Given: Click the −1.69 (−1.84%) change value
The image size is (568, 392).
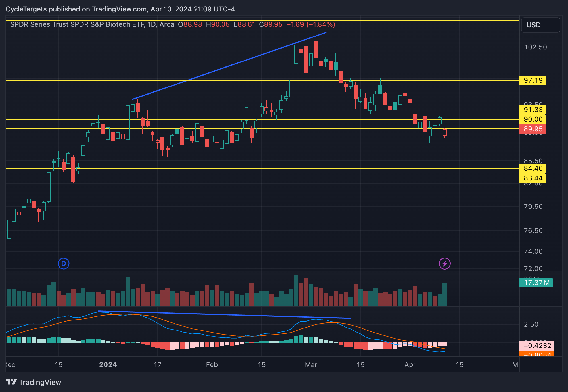Looking at the screenshot, I should 311,24.
